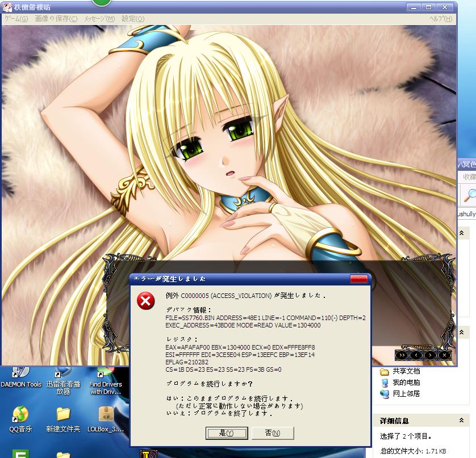Viewport: 476px width, 458px height.
Task: Minimize the game window
Action: point(414,7)
